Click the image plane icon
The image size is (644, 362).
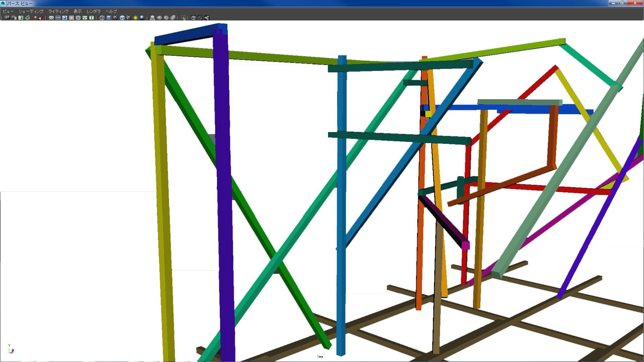28,18
